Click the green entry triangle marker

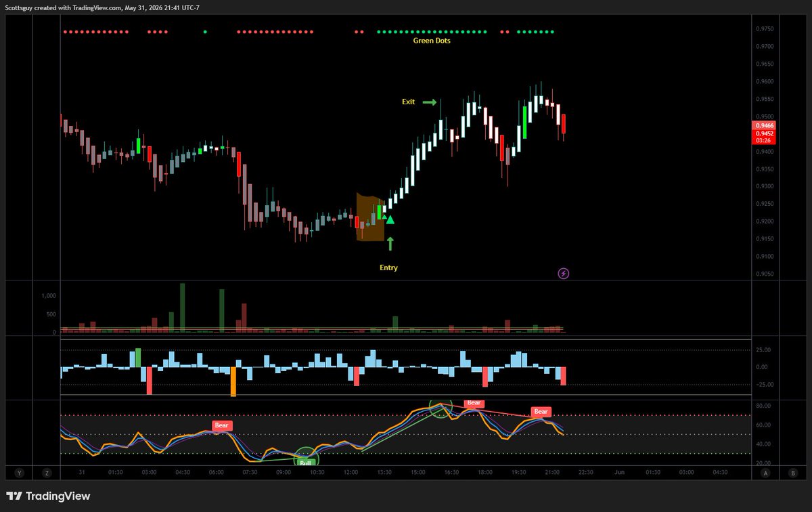[x=390, y=219]
